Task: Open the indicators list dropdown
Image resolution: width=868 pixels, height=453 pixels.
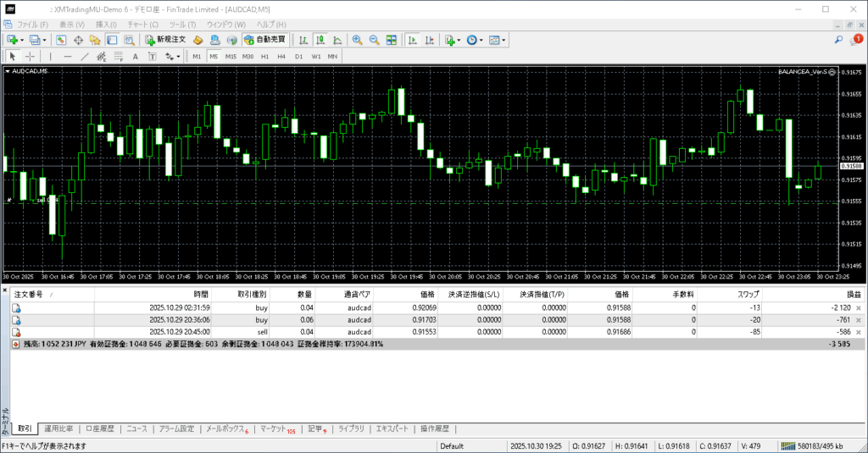Action: pyautogui.click(x=459, y=40)
